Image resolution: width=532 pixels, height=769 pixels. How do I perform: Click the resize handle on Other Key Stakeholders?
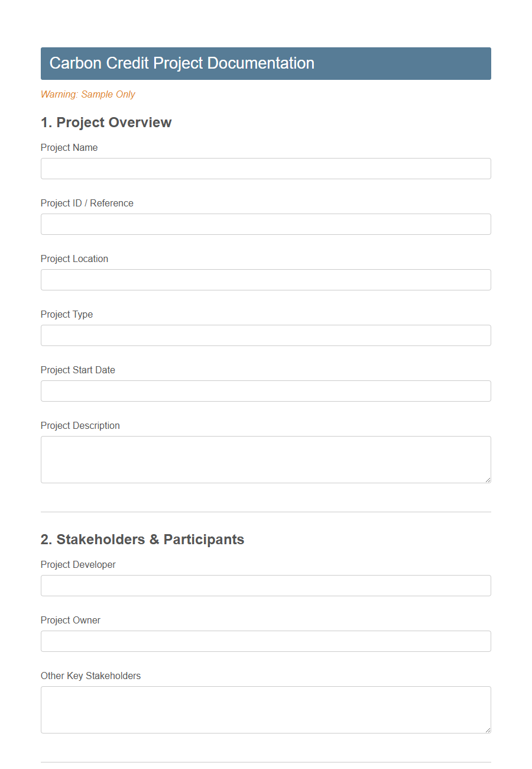pyautogui.click(x=488, y=730)
